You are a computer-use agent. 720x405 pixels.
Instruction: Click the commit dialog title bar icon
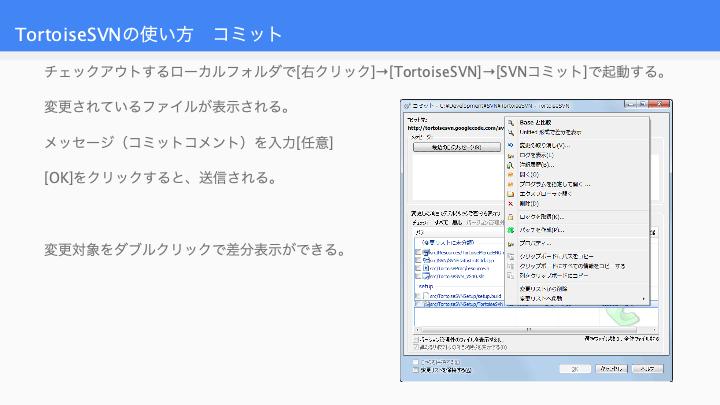(x=407, y=106)
